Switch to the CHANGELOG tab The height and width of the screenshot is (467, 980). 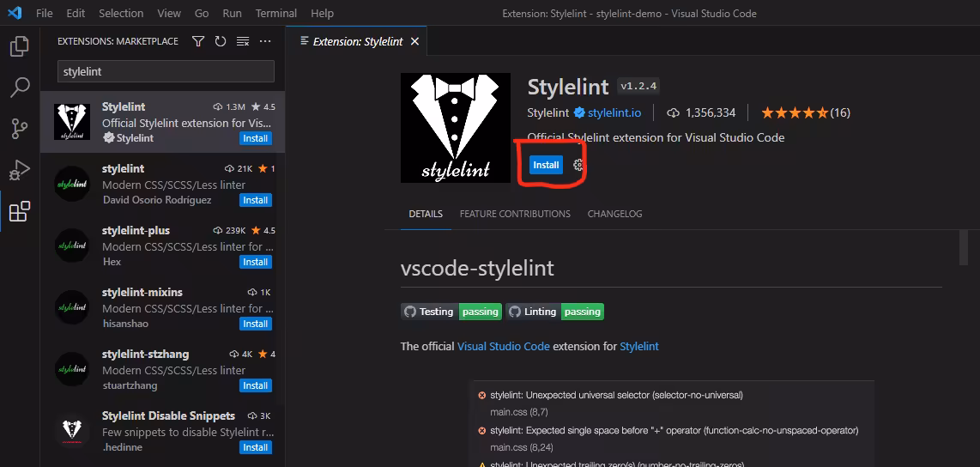pyautogui.click(x=614, y=214)
